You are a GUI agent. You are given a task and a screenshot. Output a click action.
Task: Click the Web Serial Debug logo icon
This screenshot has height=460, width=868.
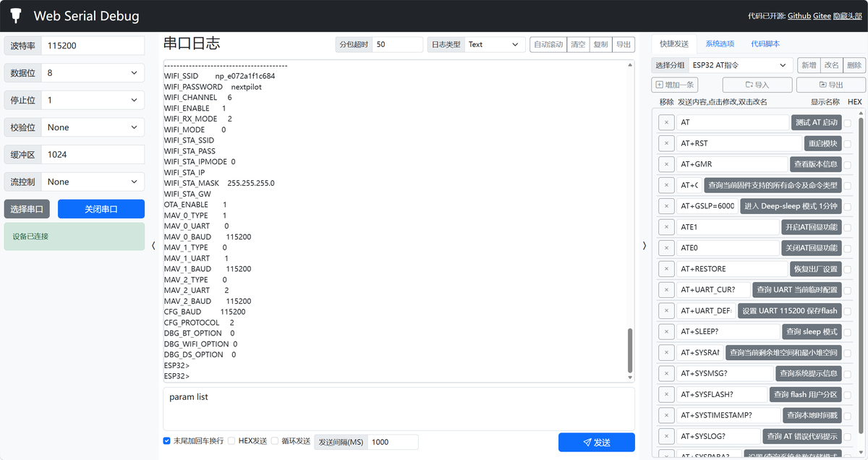(x=15, y=15)
